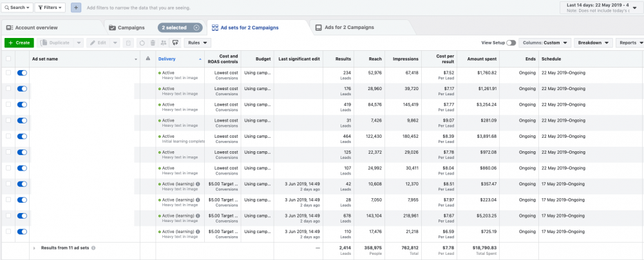
Task: Click the warning triangle column header icon
Action: (148, 59)
